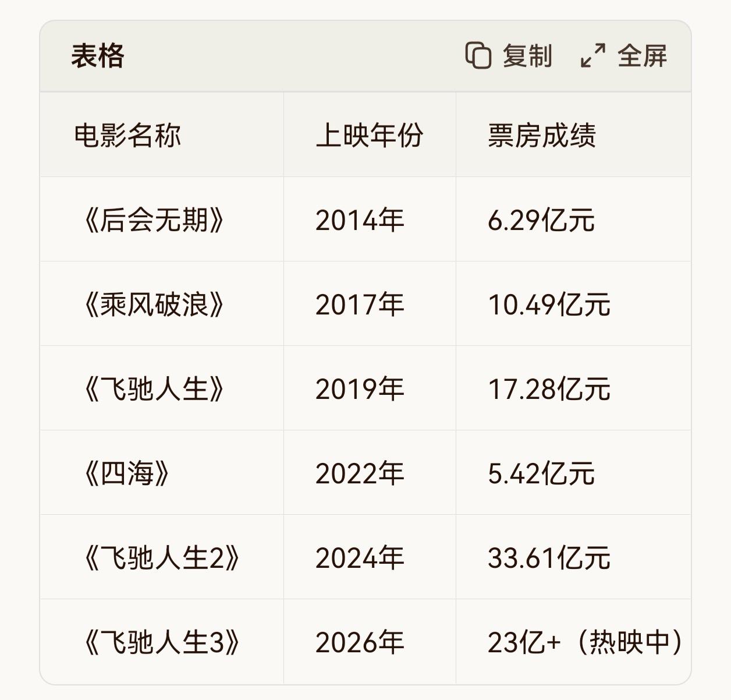Click the 《飞驰人生2》 movie cell
This screenshot has width=731, height=700.
click(x=161, y=558)
